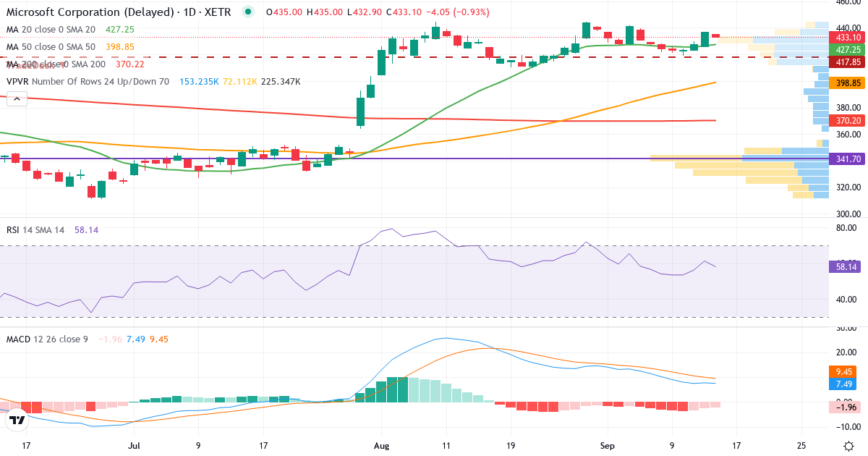Click the blue 7.49 MACD axis label
This screenshot has width=868, height=456.
coord(842,384)
